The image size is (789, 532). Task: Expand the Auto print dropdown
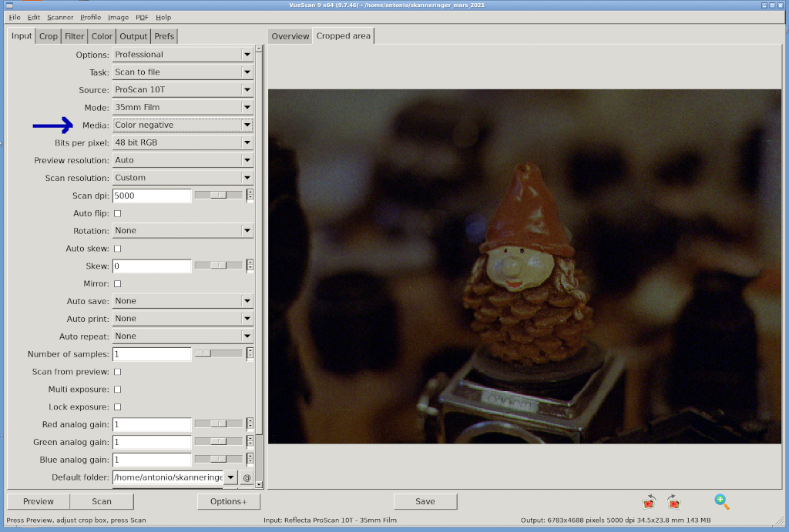coord(182,318)
